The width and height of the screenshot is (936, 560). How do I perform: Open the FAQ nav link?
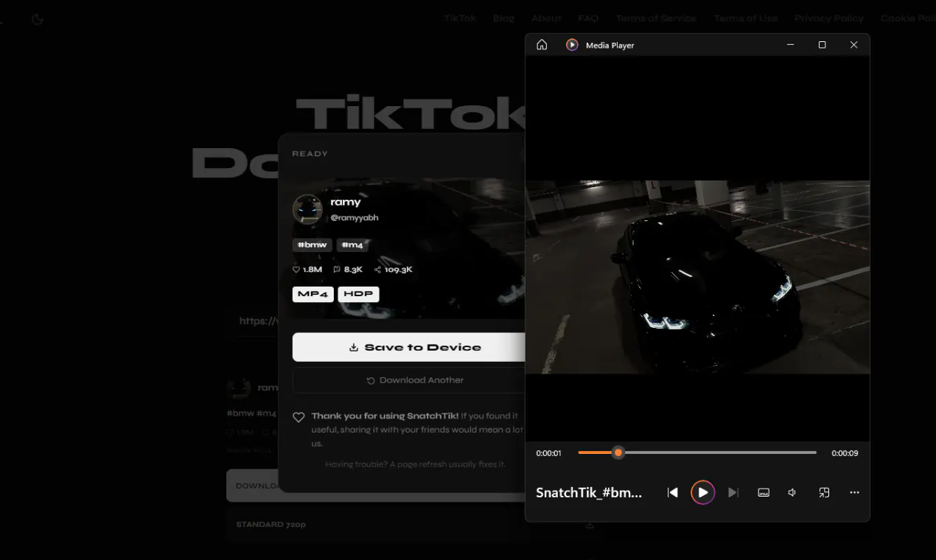[x=588, y=18]
